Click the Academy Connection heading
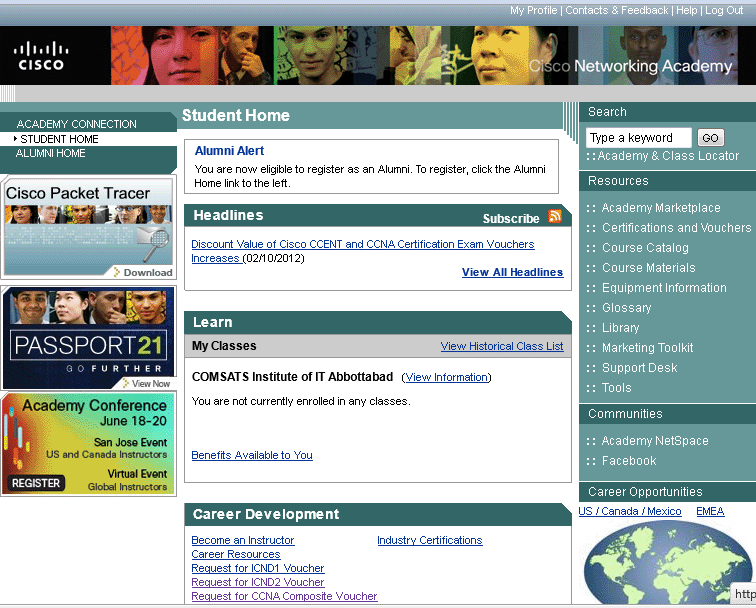 point(76,124)
